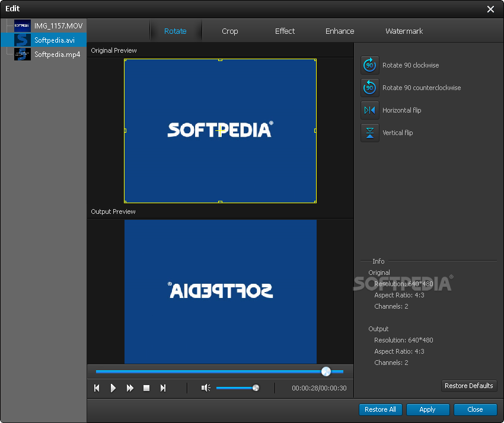Screen dimensions: 504x423
Task: Click Restore All button
Action: pyautogui.click(x=380, y=409)
